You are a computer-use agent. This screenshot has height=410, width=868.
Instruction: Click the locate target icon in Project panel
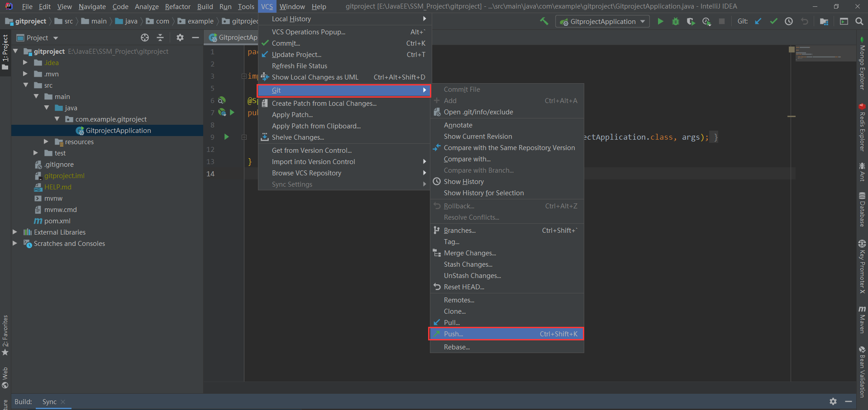click(x=145, y=38)
